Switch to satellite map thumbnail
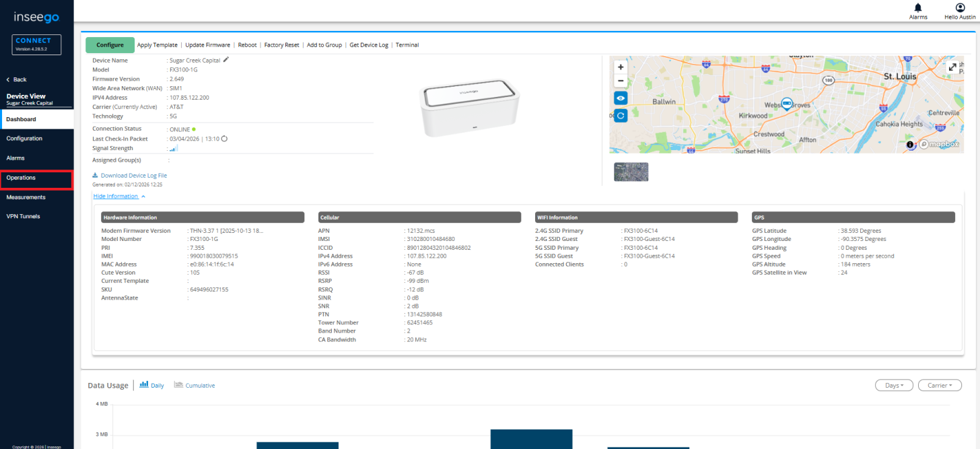The image size is (980, 449). coord(631,172)
